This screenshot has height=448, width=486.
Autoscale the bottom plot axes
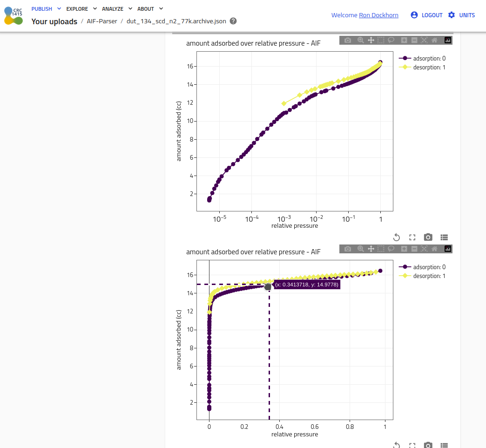tap(425, 249)
